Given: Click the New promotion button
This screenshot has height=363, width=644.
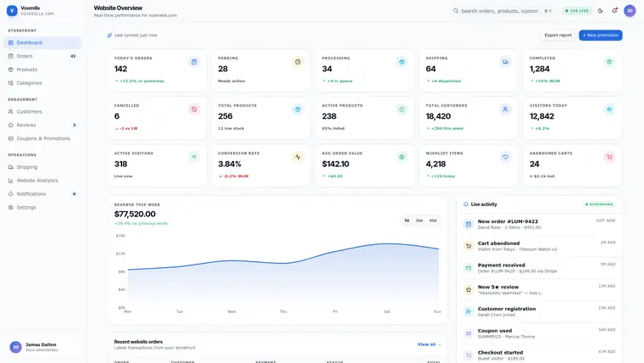Looking at the screenshot, I should point(601,36).
